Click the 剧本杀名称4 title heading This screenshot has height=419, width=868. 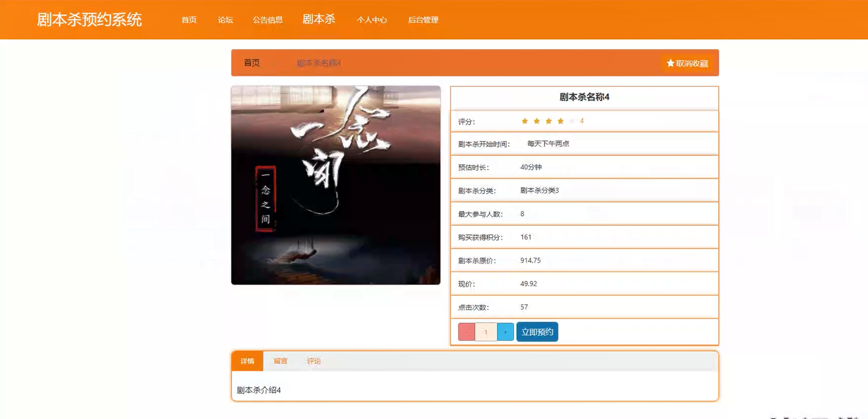(585, 97)
